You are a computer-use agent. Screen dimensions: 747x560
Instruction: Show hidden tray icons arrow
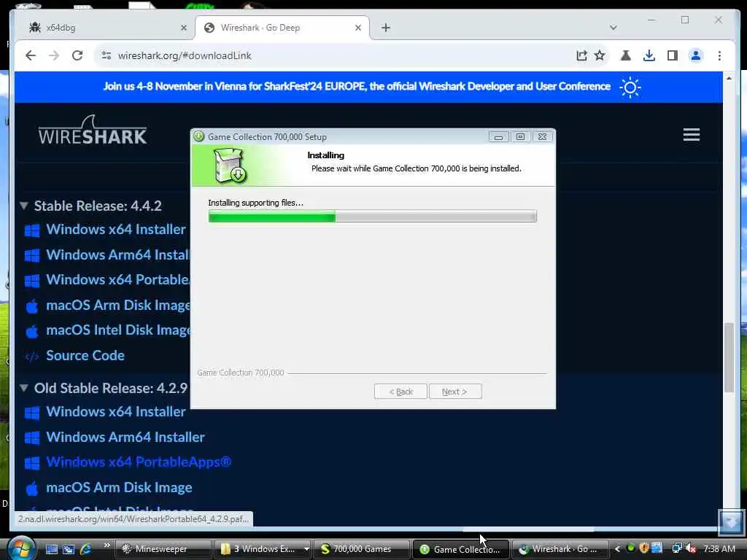click(x=617, y=549)
